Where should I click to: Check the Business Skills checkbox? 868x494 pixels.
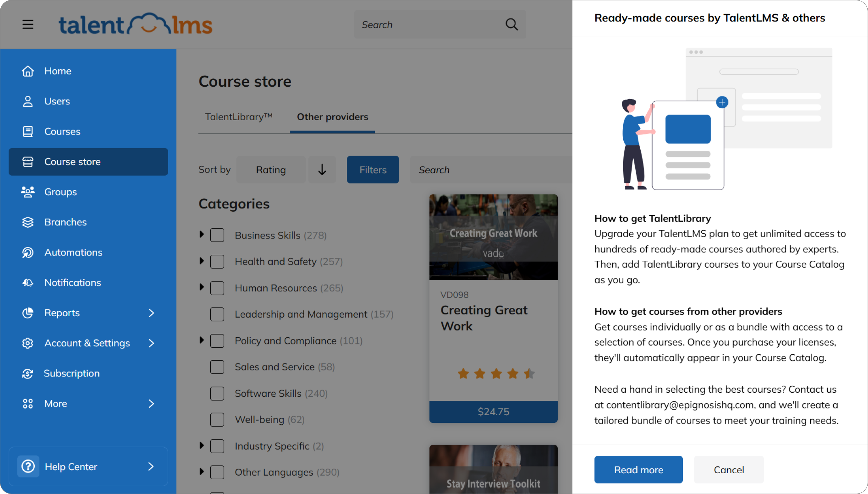point(217,235)
